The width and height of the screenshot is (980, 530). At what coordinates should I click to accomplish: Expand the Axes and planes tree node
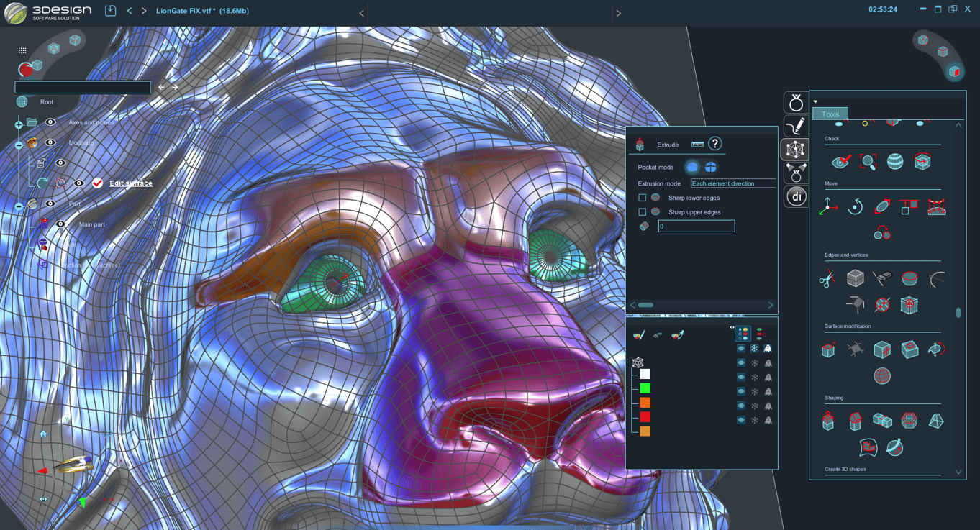pyautogui.click(x=19, y=124)
